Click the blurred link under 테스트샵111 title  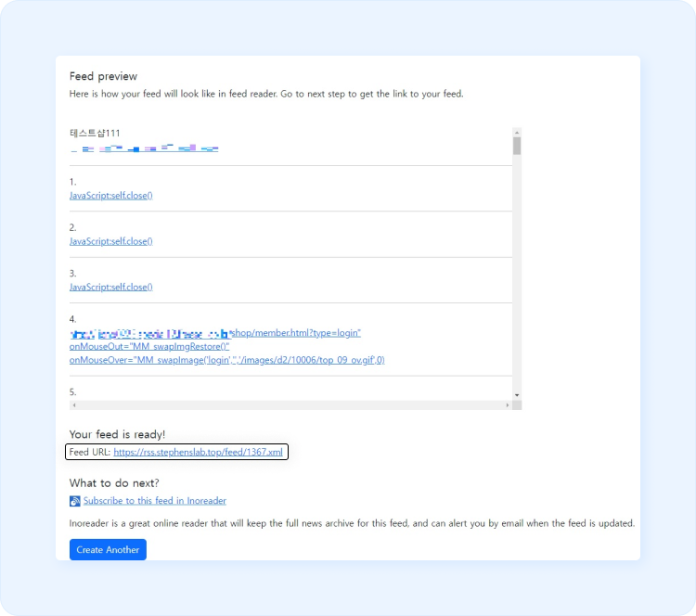[148, 148]
